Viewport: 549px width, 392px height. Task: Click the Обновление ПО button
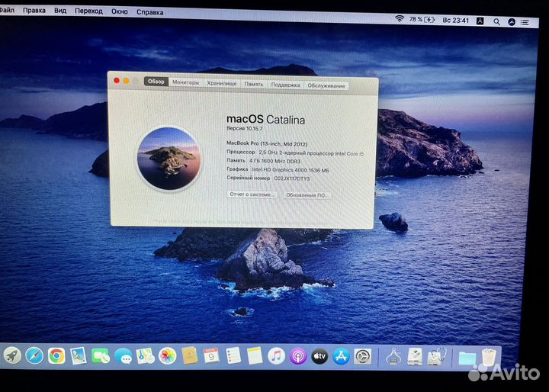307,195
